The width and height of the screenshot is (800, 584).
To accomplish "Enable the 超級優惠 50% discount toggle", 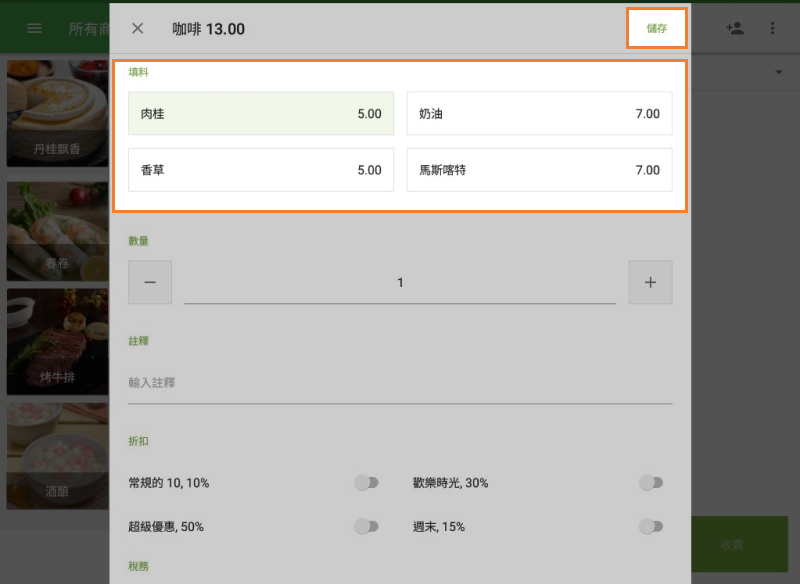I will point(367,526).
